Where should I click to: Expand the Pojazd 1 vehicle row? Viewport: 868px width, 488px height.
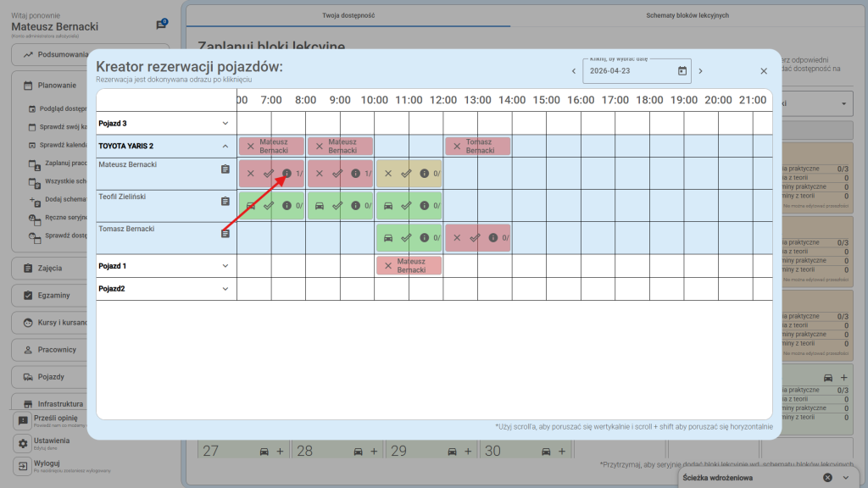coord(225,266)
